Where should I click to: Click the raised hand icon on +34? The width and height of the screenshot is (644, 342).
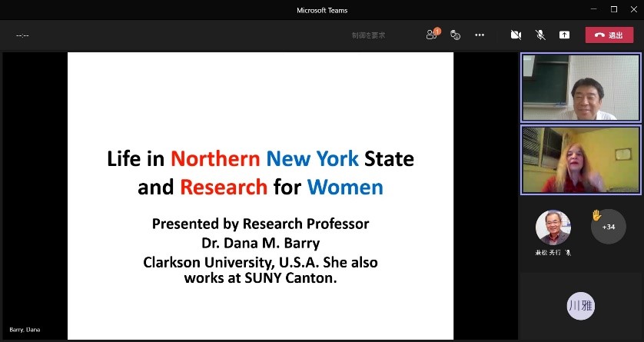596,214
